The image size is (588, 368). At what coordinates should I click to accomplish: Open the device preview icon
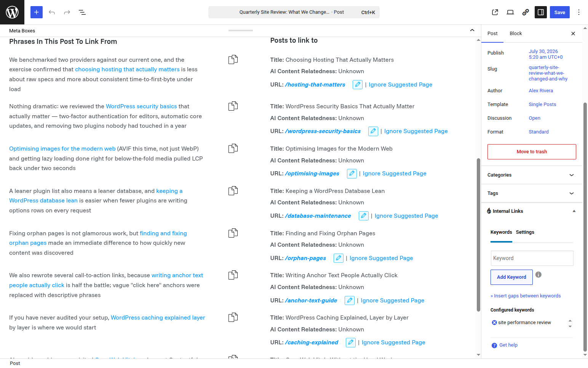point(510,12)
